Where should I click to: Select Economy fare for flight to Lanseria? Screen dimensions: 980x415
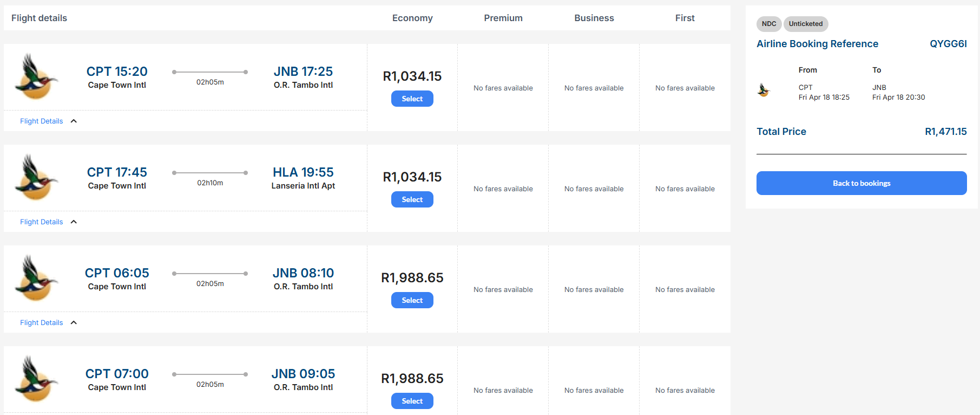point(412,199)
